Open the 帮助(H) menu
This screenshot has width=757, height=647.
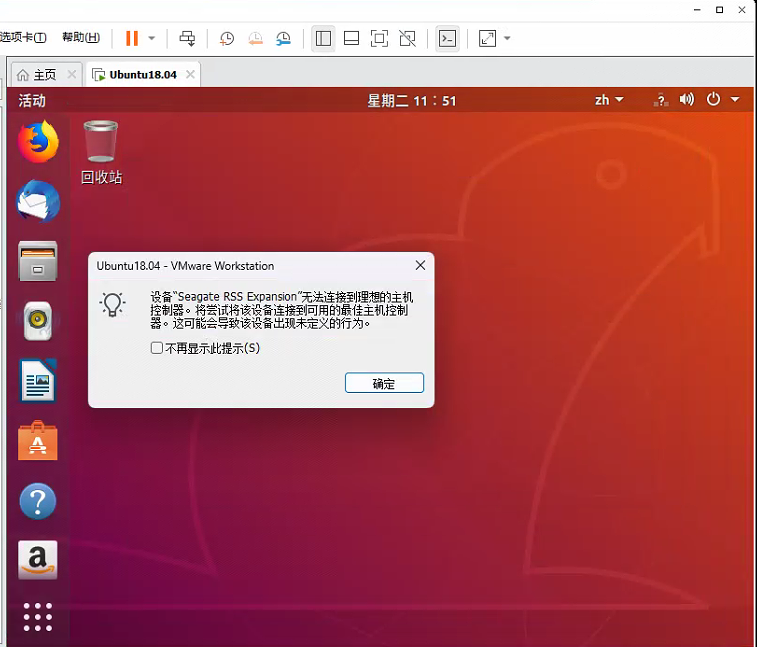tap(81, 37)
